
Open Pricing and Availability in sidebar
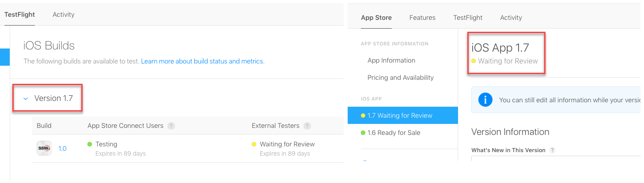point(401,78)
